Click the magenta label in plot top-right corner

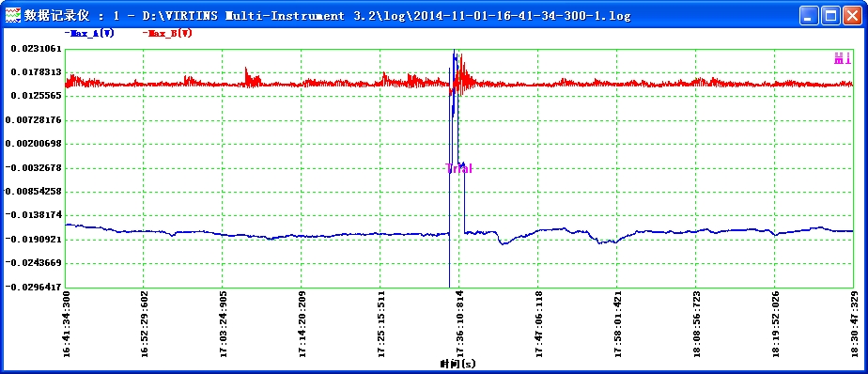[x=843, y=58]
